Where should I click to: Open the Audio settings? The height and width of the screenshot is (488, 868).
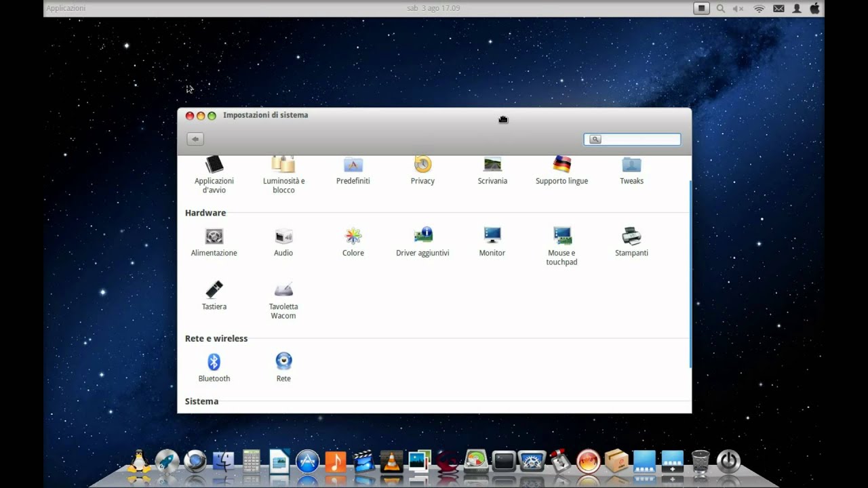click(283, 243)
